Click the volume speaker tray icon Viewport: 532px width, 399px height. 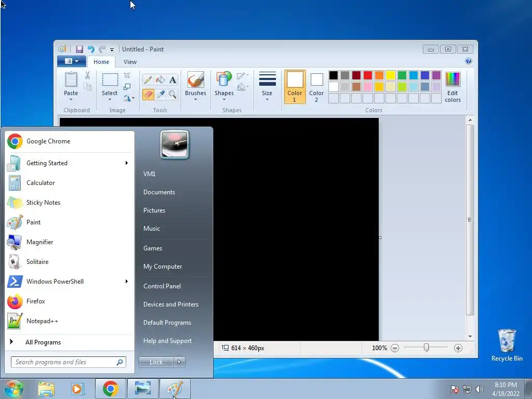click(480, 389)
